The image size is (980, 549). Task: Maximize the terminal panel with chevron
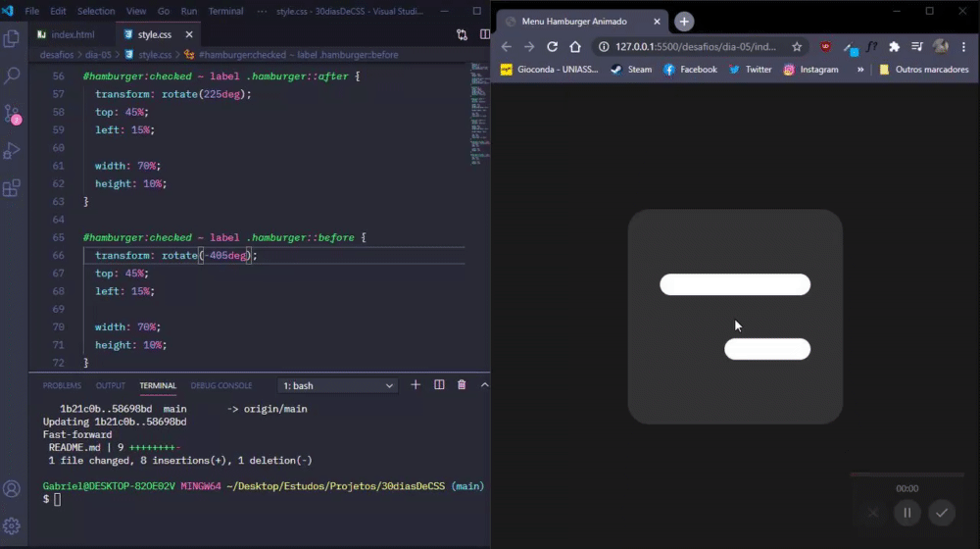[484, 385]
